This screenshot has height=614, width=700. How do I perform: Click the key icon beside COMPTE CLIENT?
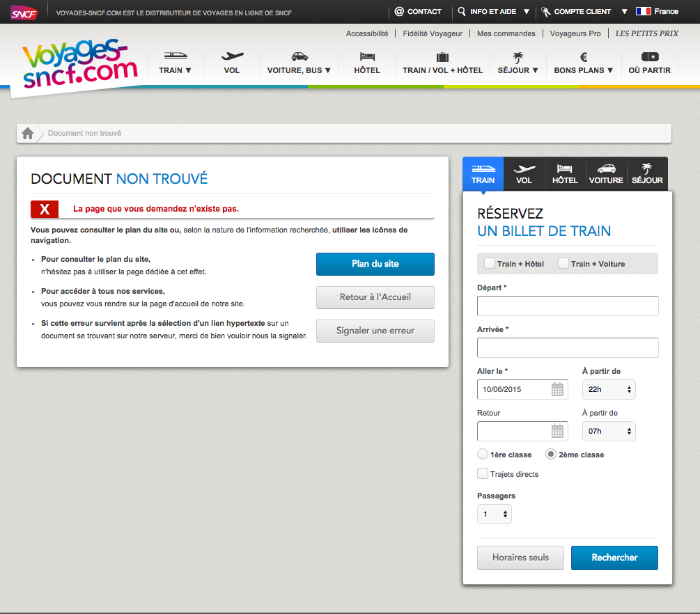click(545, 12)
